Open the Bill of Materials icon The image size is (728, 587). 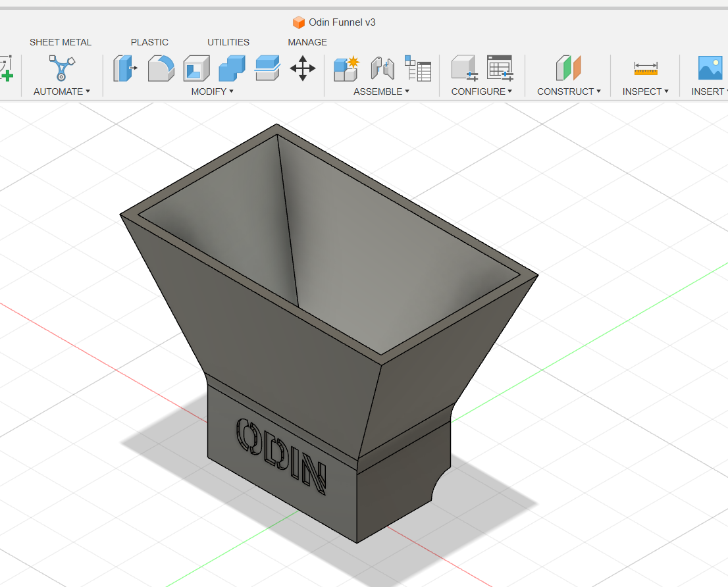418,68
